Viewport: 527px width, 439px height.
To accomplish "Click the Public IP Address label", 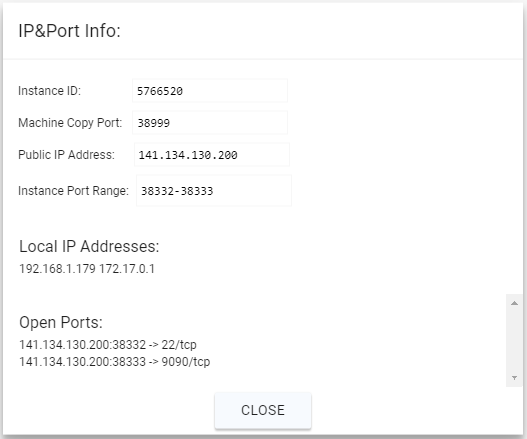I will click(x=66, y=155).
